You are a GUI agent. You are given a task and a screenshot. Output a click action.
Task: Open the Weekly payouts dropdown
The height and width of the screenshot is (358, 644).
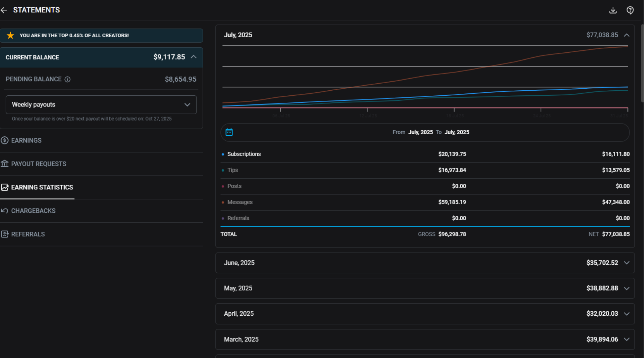click(x=101, y=105)
